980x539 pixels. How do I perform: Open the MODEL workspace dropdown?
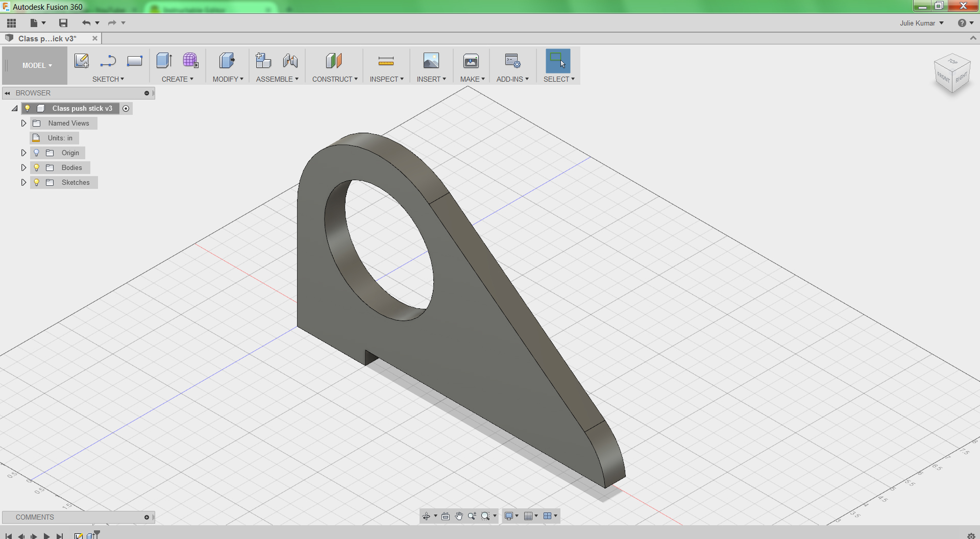tap(37, 65)
